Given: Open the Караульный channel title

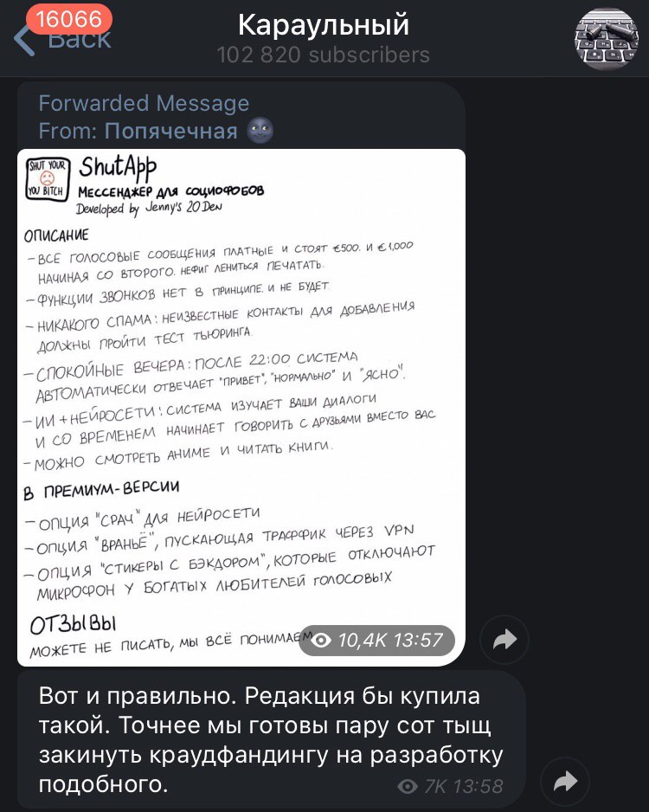Looking at the screenshot, I should (324, 24).
